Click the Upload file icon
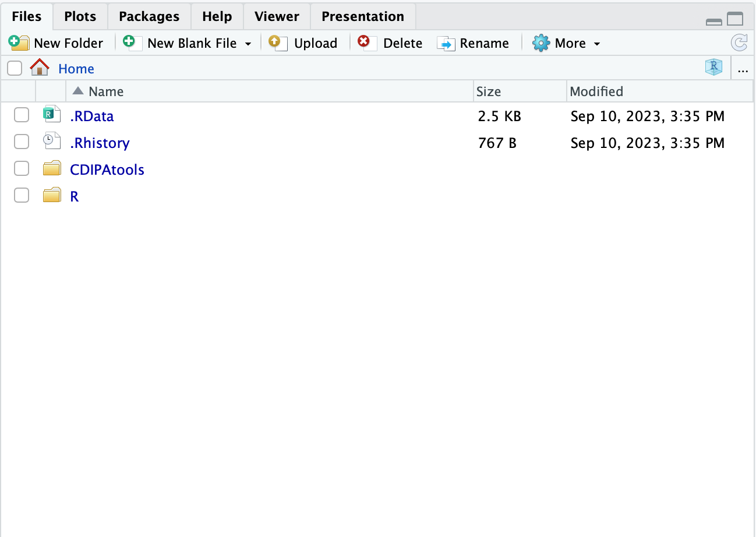 [278, 43]
